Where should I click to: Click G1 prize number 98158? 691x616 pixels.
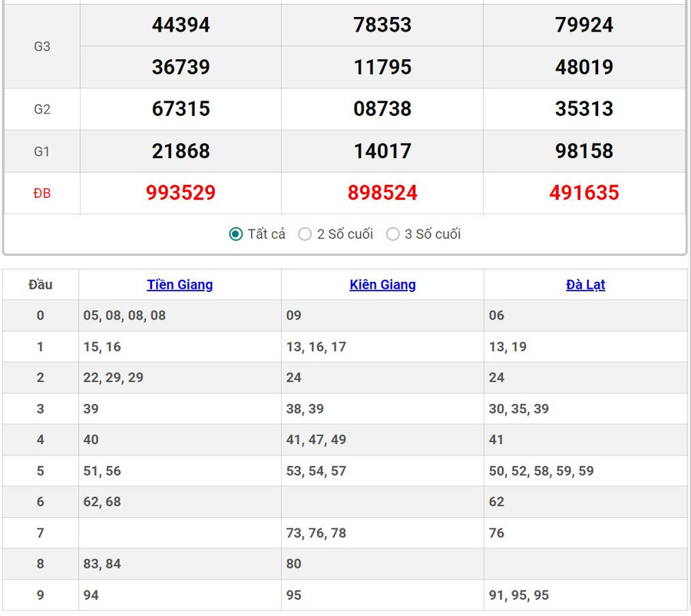coord(584,151)
